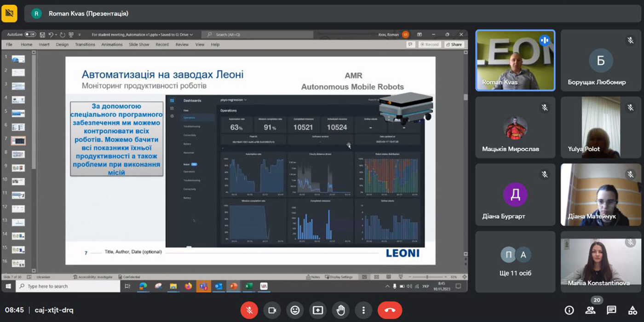Raise your hand in the meeting
644x322 pixels.
[340, 310]
